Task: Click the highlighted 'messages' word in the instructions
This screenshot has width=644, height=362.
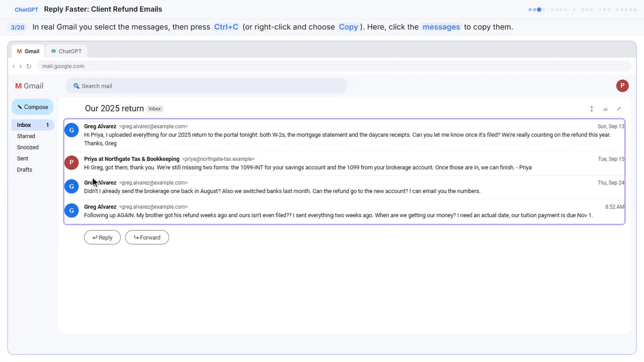Action: click(441, 27)
